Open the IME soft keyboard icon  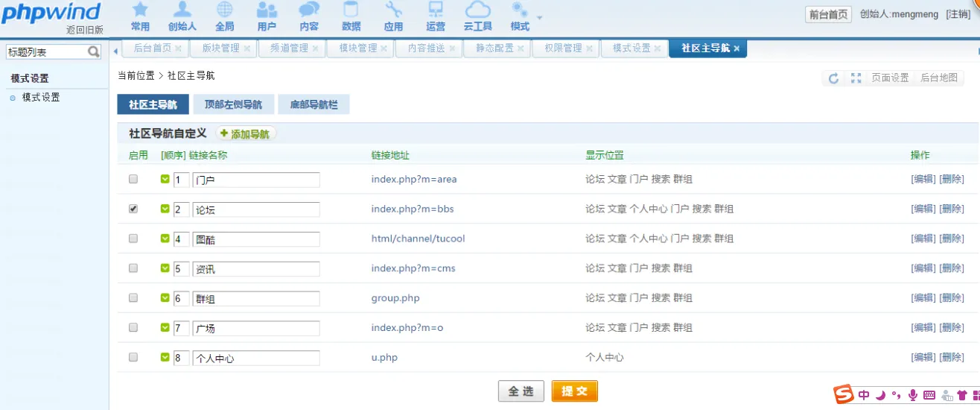tap(929, 395)
